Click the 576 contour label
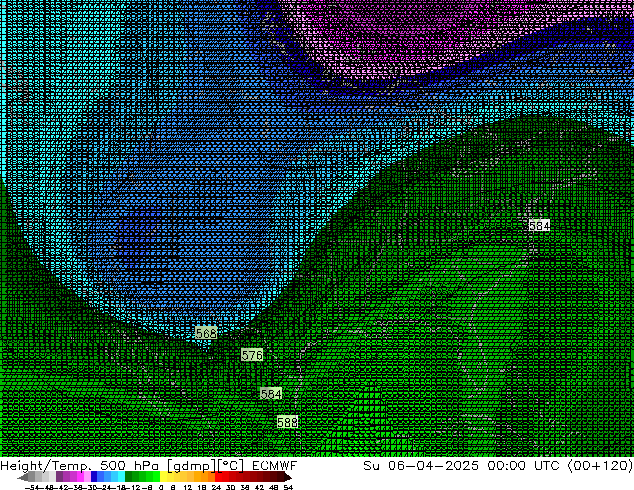Image resolution: width=634 pixels, height=490 pixels. tap(252, 355)
